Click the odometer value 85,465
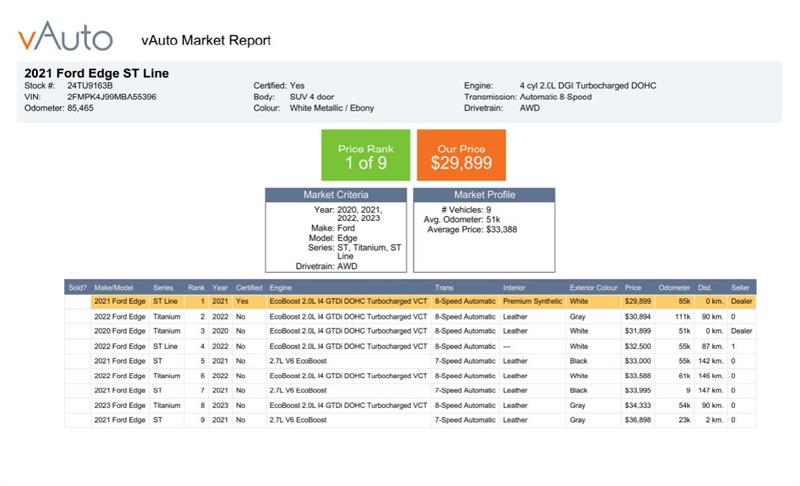This screenshot has height=486, width=800. click(x=81, y=108)
